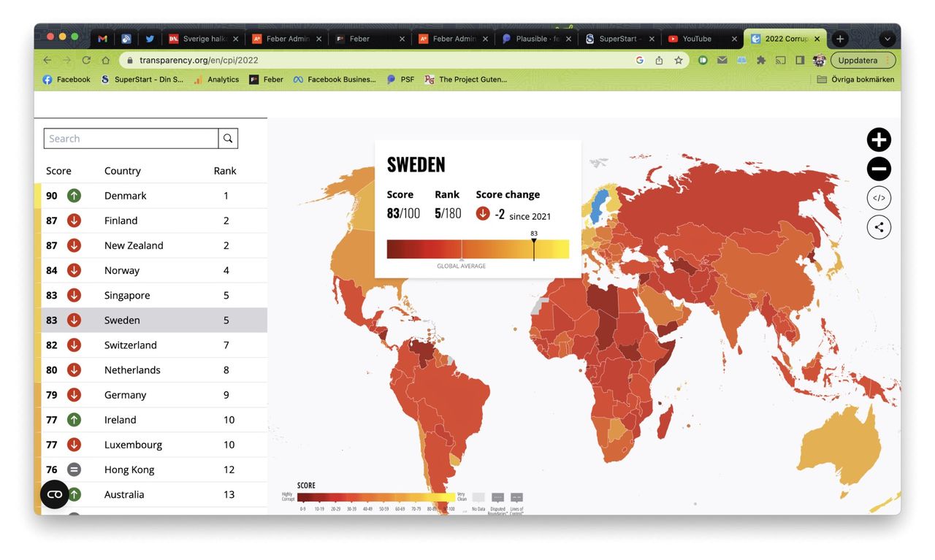The image size is (935, 560).
Task: Click the share icon on the map
Action: 879,227
